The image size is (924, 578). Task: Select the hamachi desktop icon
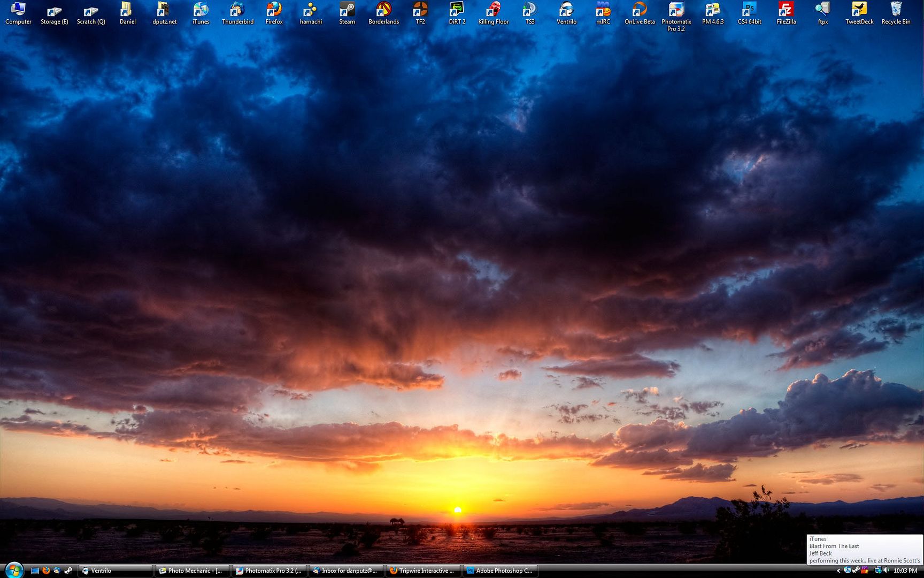point(310,11)
